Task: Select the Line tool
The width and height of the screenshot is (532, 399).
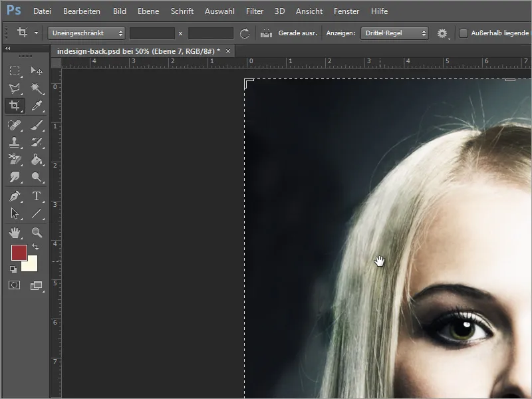Action: 37,213
